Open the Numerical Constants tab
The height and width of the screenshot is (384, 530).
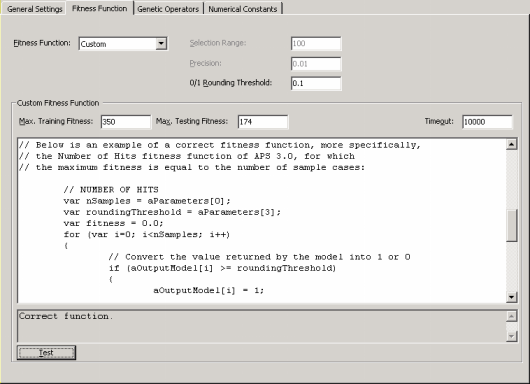(x=242, y=9)
